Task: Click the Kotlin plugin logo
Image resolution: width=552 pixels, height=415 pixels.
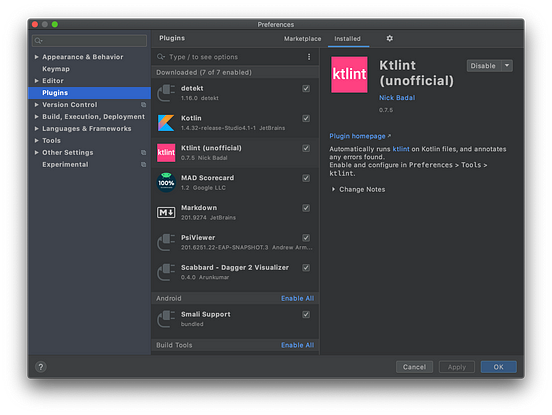Action: tap(166, 123)
